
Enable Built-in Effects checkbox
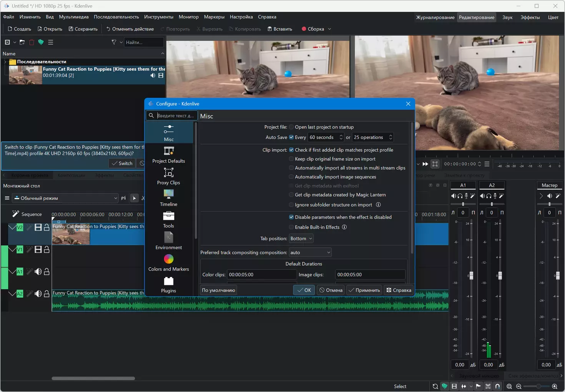point(291,227)
